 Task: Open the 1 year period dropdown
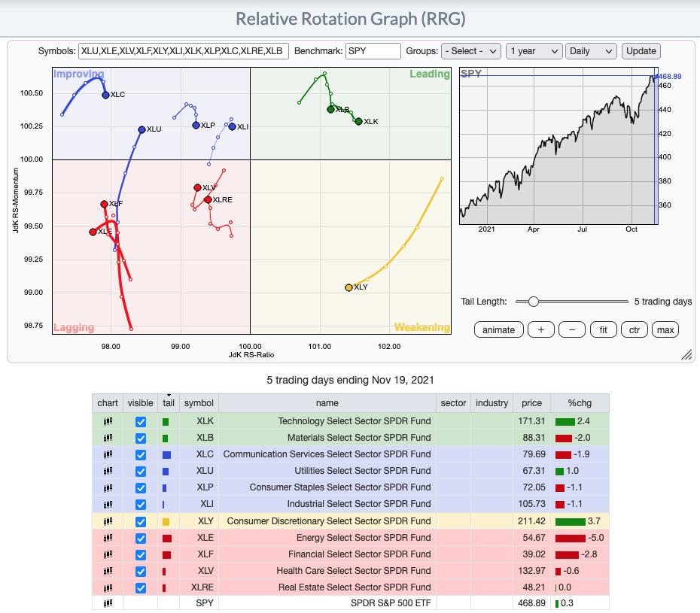pos(534,51)
